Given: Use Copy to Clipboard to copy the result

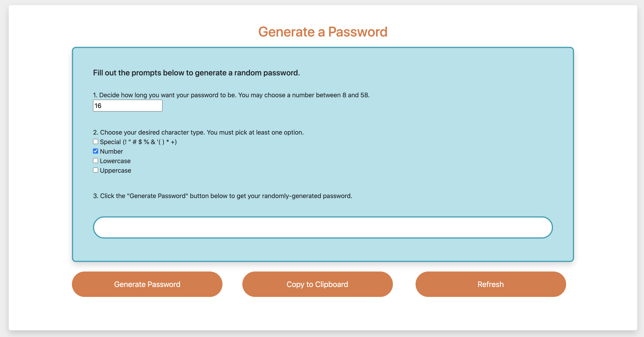Looking at the screenshot, I should pos(317,284).
